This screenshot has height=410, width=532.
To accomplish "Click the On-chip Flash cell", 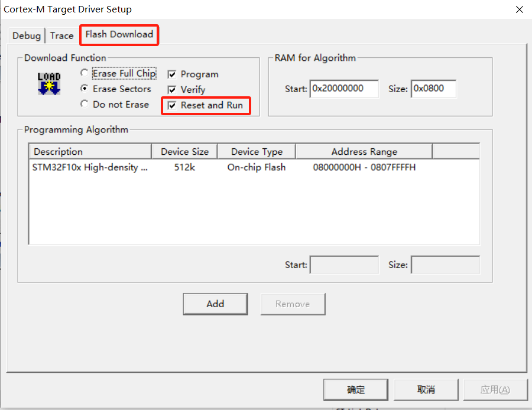I will [257, 167].
